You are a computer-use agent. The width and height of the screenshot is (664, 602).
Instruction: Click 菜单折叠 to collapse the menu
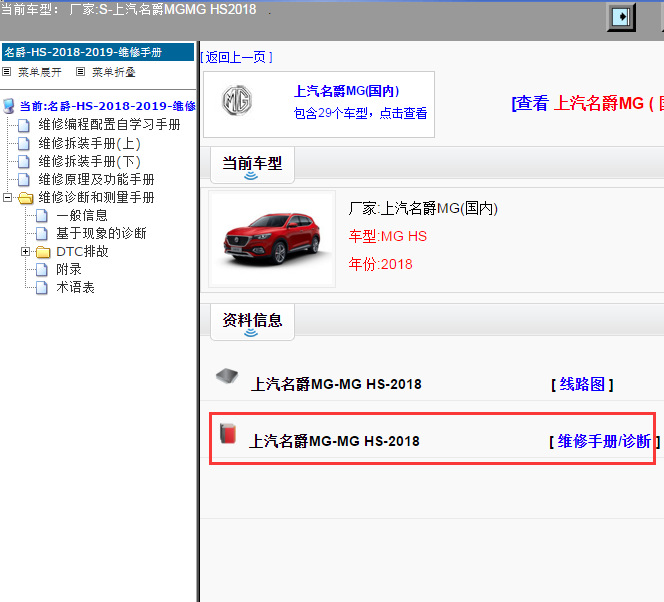point(113,72)
